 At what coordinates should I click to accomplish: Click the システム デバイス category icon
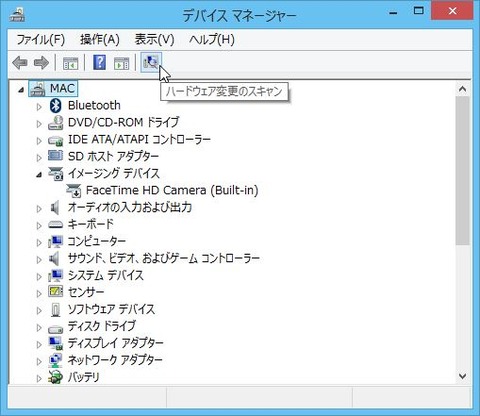[55, 276]
